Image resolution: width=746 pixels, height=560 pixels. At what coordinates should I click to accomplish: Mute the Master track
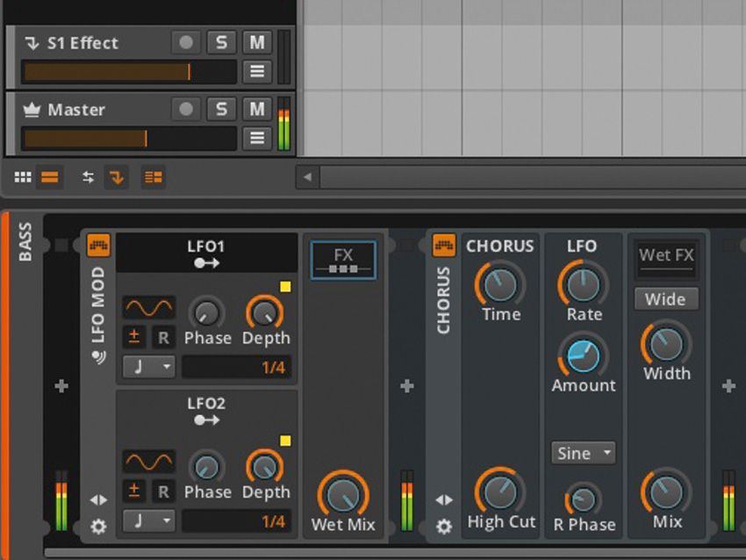pyautogui.click(x=256, y=109)
